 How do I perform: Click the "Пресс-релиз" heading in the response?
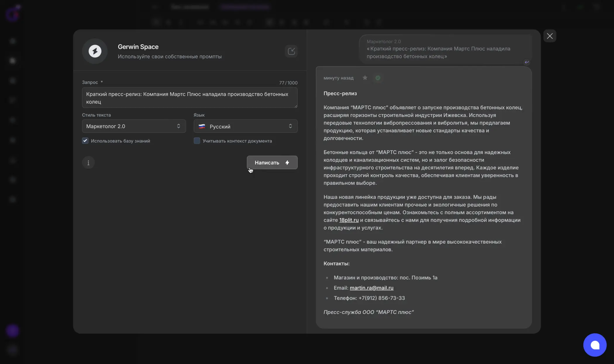340,94
